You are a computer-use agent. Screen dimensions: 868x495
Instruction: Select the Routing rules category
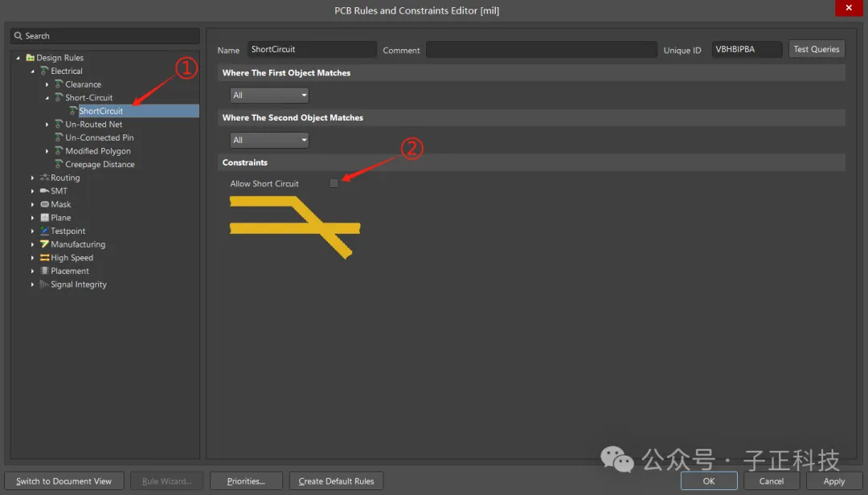click(65, 177)
